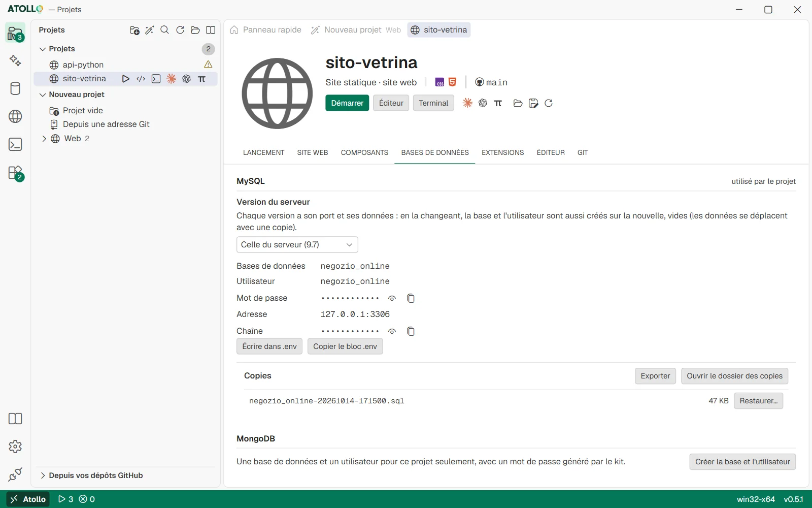Click the save-edit icon in the project header

point(533,103)
